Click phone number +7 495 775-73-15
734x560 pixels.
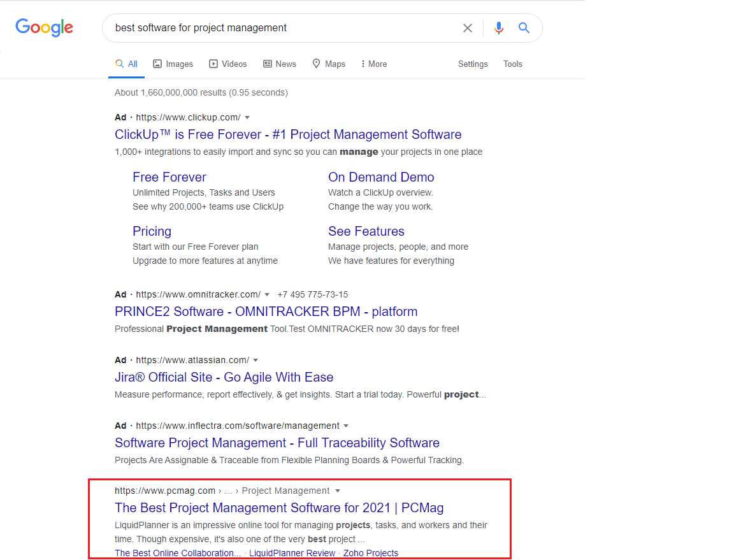313,294
